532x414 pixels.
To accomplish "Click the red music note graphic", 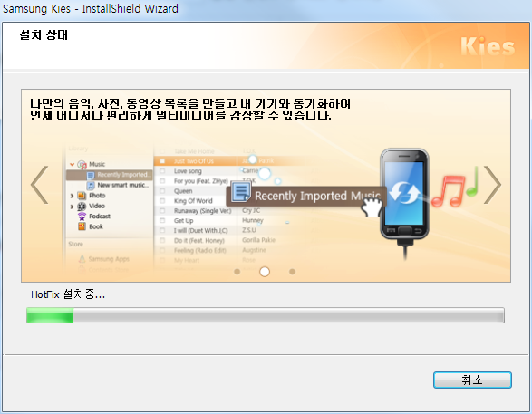I will point(449,191).
